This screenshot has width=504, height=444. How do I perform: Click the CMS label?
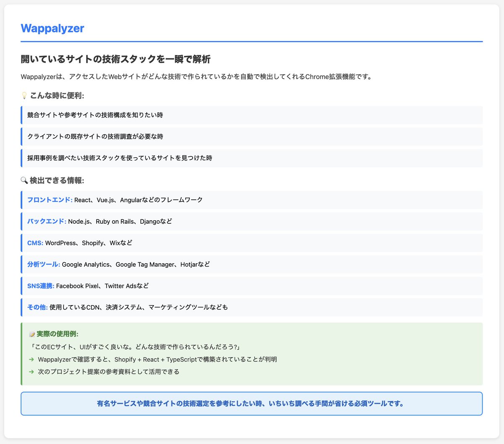pyautogui.click(x=35, y=243)
